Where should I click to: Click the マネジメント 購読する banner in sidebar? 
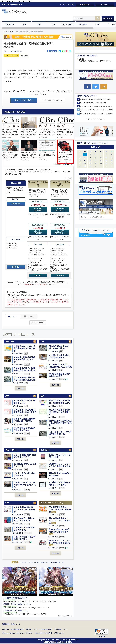pos(95,39)
